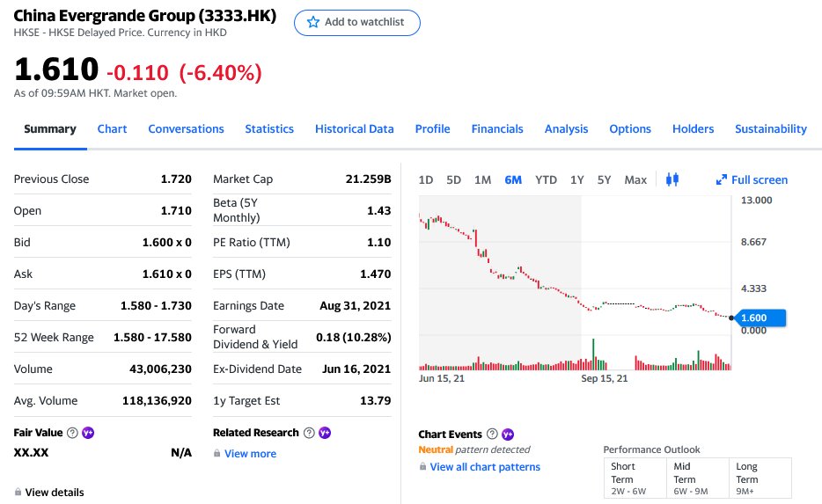Select the 6M chart range
822x504 pixels.
(x=513, y=180)
